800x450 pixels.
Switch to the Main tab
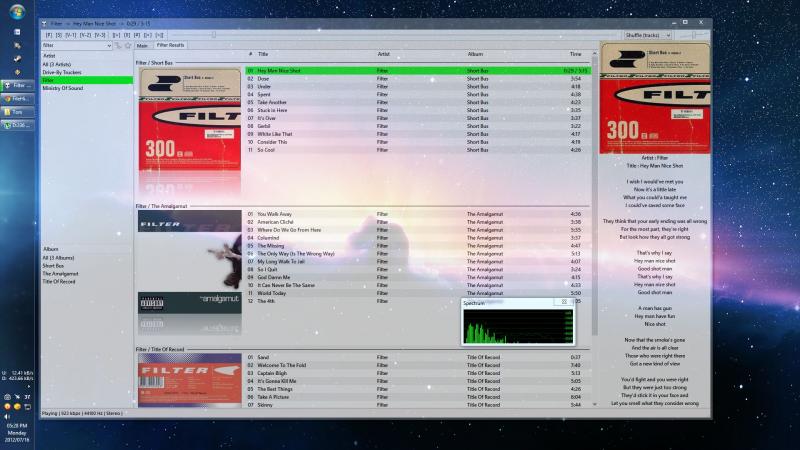pos(142,45)
